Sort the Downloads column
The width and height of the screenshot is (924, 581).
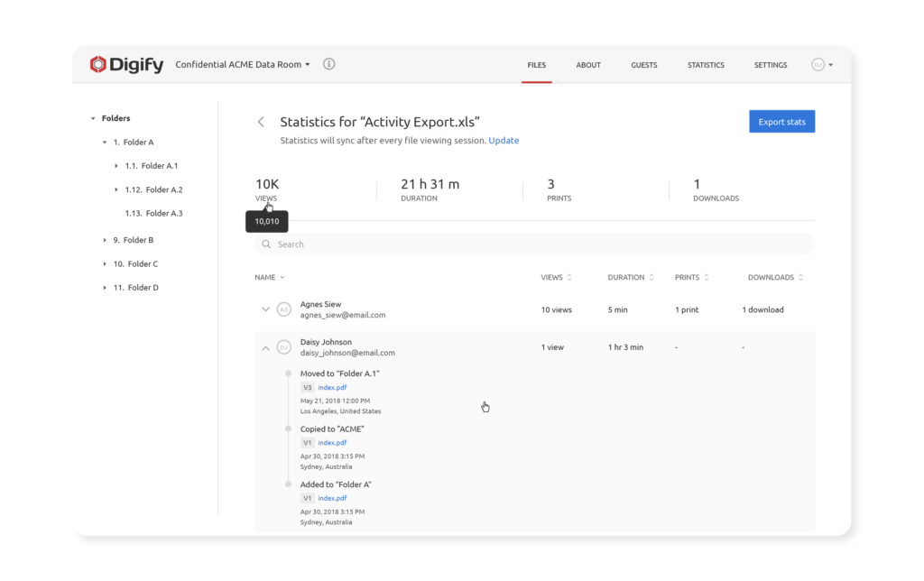point(800,278)
